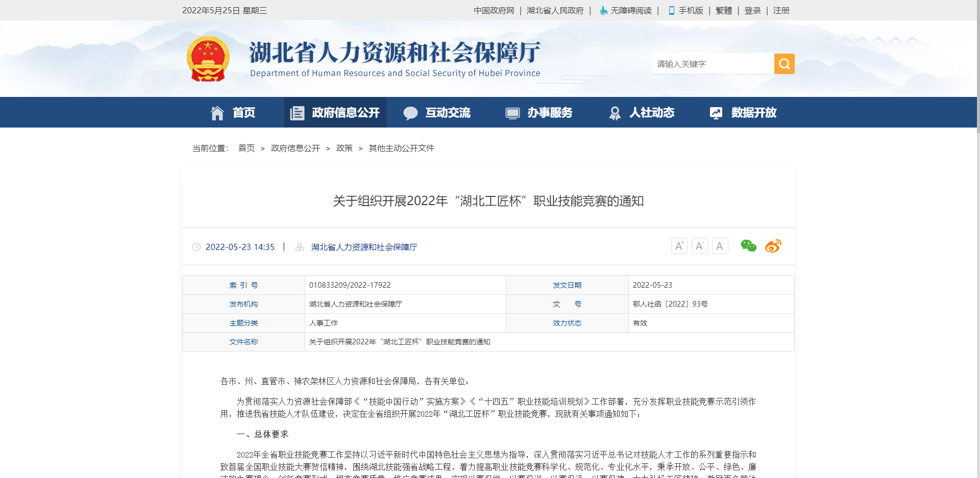Reset font size with plain A icon

(720, 246)
